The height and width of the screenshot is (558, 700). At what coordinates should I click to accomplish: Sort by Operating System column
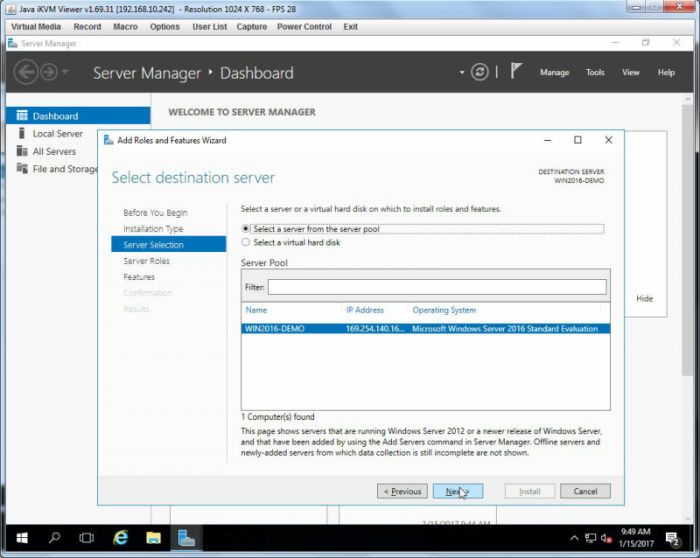[444, 310]
